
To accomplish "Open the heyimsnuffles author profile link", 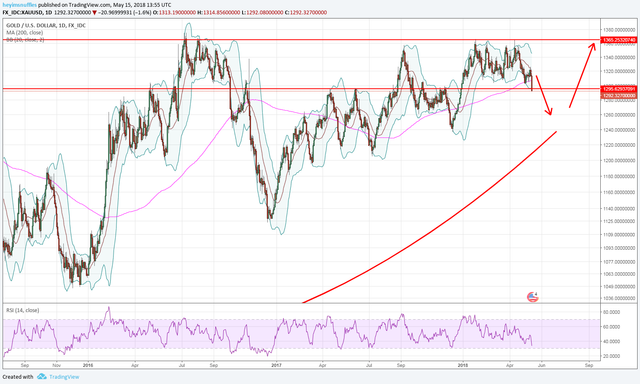I will point(20,5).
